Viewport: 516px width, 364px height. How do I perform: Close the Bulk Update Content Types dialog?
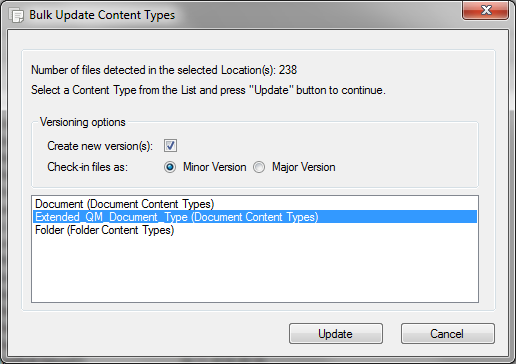486,10
